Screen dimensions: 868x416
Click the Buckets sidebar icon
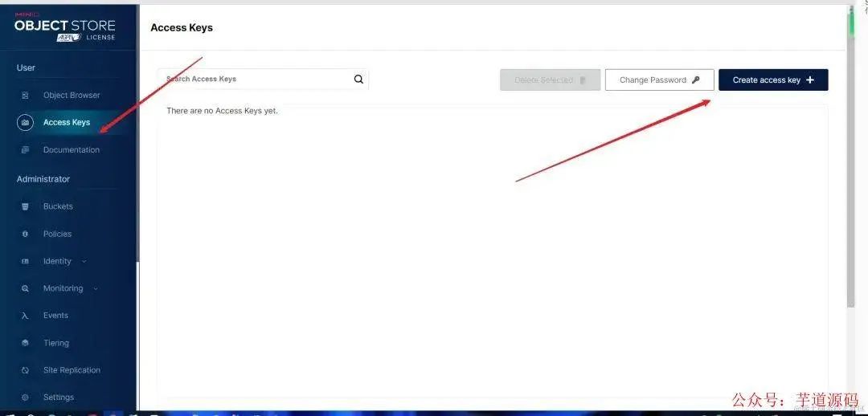[x=25, y=206]
